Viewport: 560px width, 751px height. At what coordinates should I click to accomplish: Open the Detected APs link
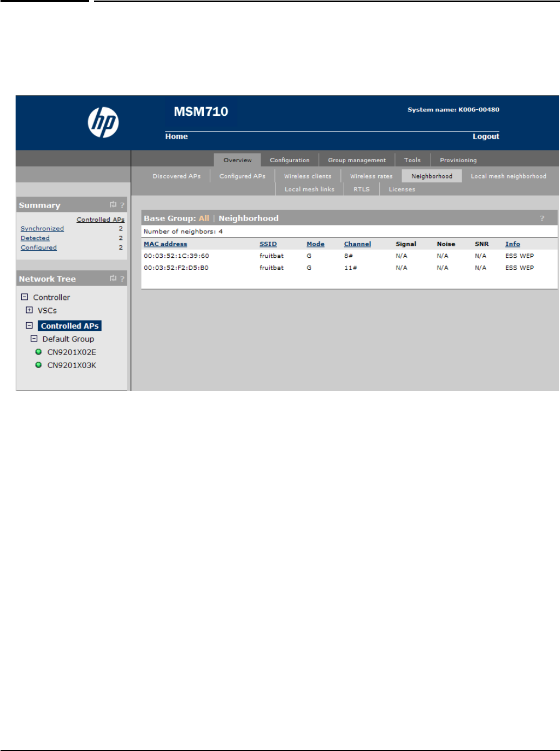(x=35, y=238)
